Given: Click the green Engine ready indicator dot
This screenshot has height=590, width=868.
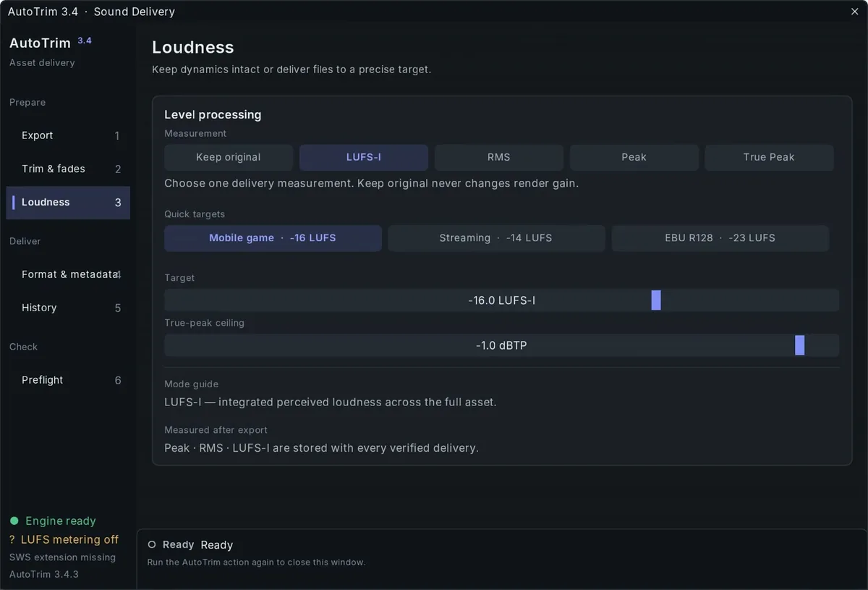Looking at the screenshot, I should tap(14, 521).
